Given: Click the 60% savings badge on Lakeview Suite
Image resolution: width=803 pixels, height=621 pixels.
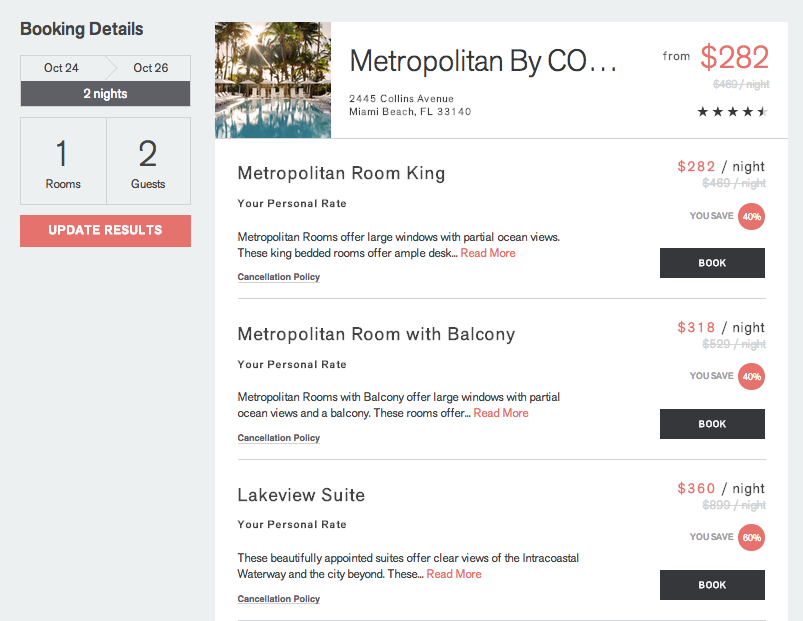Looking at the screenshot, I should (751, 537).
